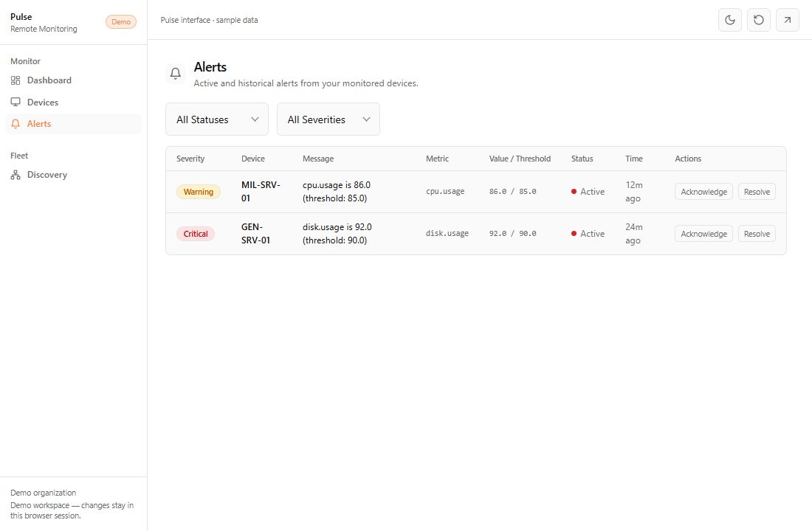Click the Actions column header
Viewport: 812px width, 531px height.
click(x=688, y=159)
